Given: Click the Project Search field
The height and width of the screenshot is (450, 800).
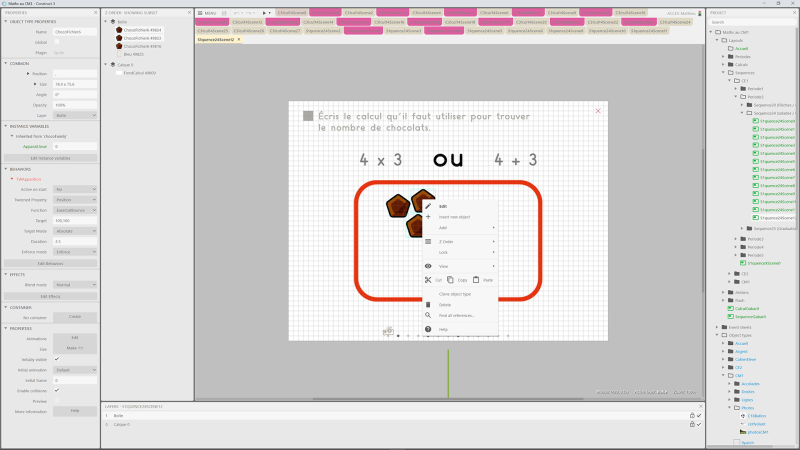Looking at the screenshot, I should coord(752,22).
